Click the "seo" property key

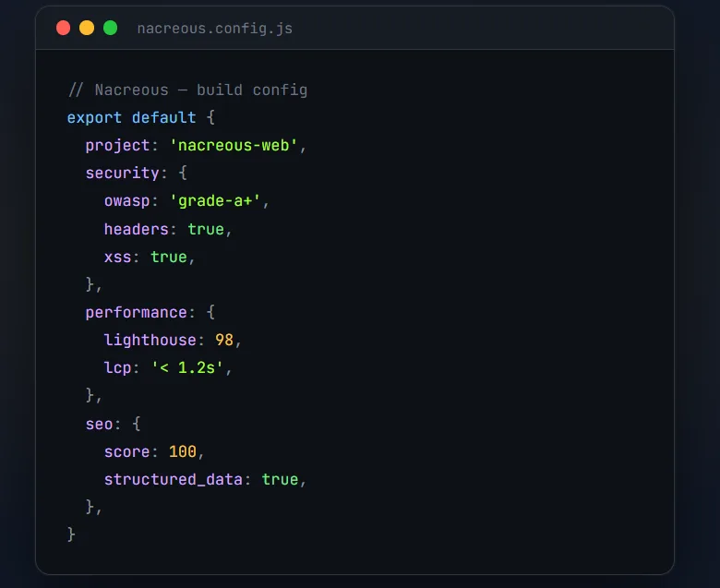[x=99, y=424]
